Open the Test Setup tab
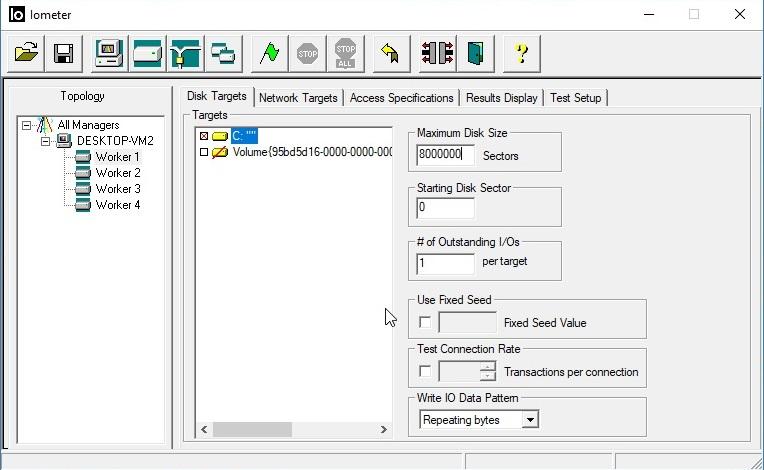Image resolution: width=764 pixels, height=470 pixels. (x=575, y=98)
